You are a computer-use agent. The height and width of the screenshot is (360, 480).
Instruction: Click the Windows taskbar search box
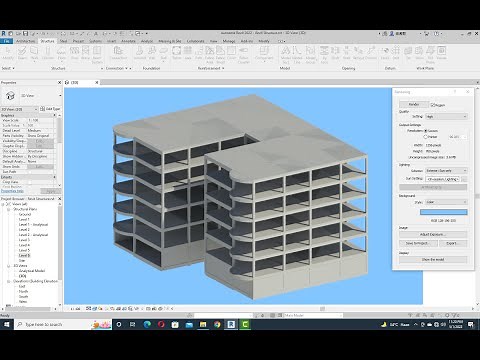(63, 324)
